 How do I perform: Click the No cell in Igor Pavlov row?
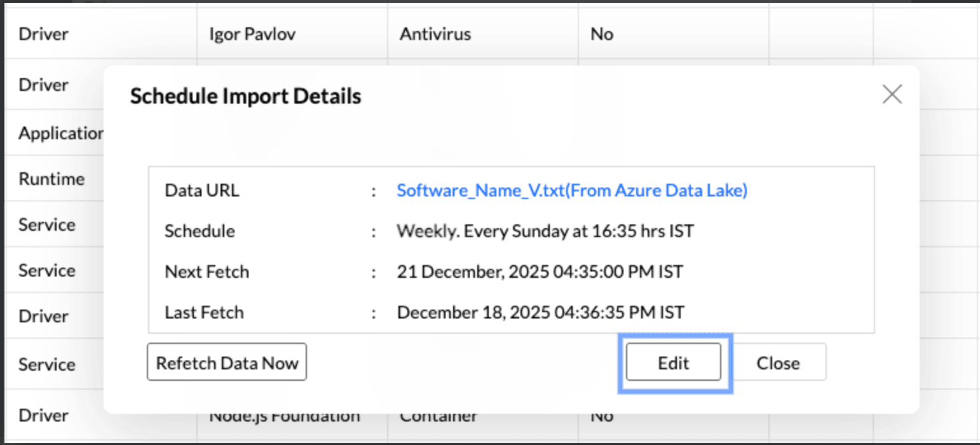[x=602, y=34]
